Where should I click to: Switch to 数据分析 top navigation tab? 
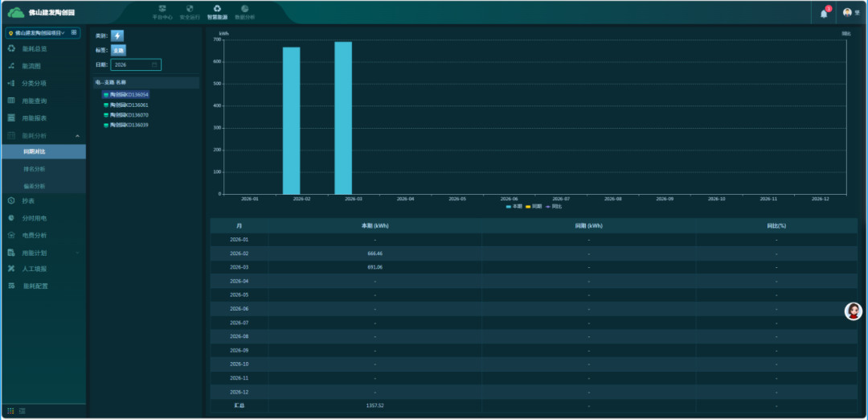(244, 12)
